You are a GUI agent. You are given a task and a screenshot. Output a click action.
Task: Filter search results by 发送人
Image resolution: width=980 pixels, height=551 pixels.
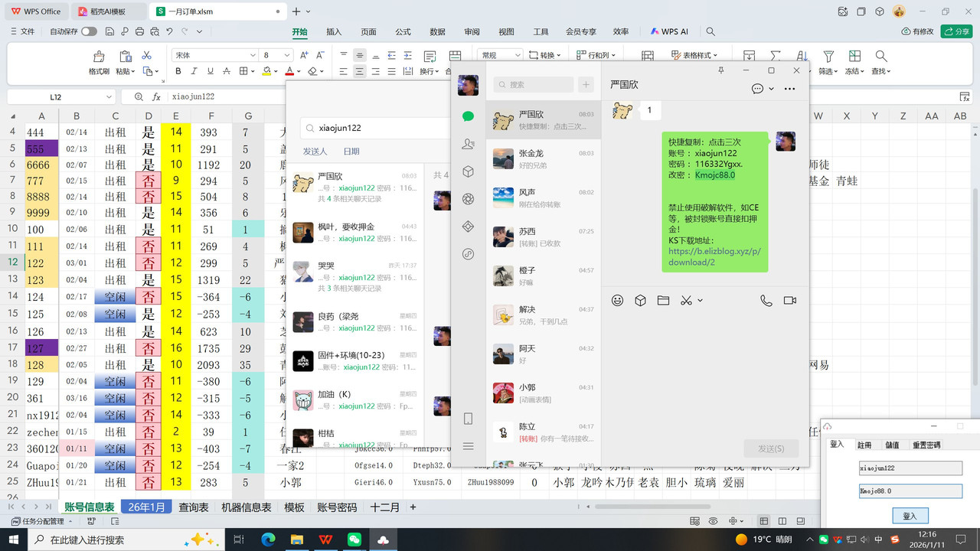[x=315, y=152]
